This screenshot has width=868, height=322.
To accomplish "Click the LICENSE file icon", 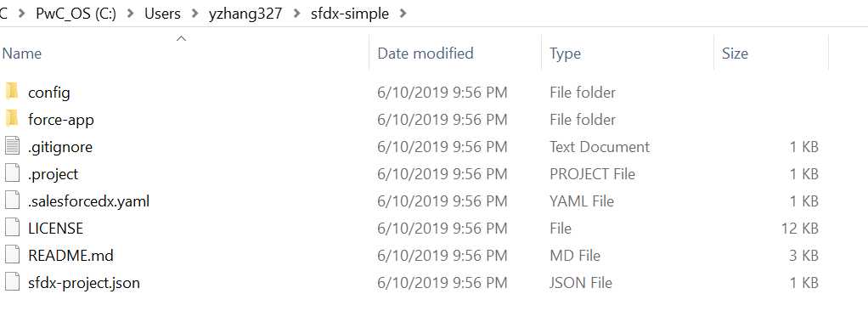I will point(12,228).
